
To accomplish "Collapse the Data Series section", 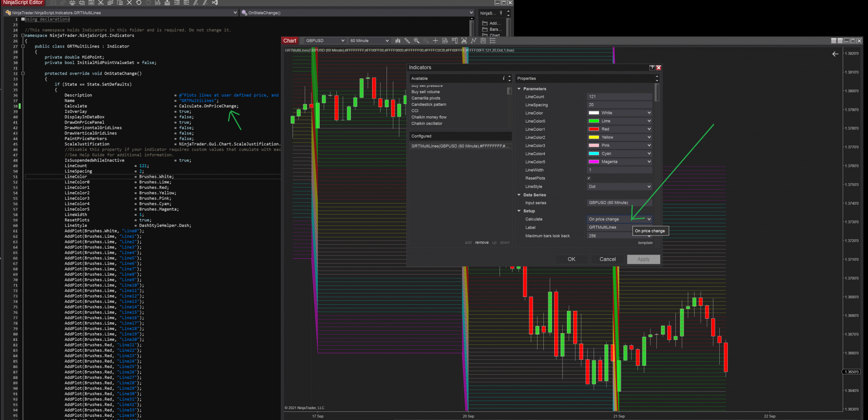I will click(x=519, y=195).
